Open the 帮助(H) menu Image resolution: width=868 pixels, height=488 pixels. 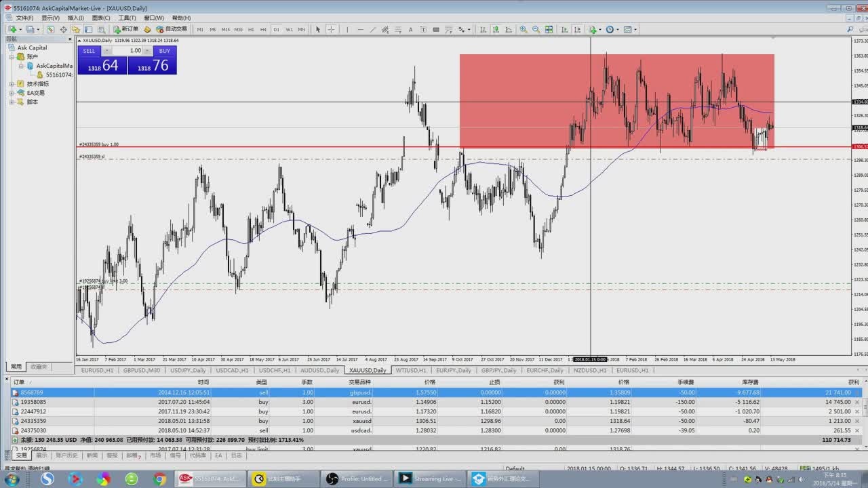click(x=181, y=18)
